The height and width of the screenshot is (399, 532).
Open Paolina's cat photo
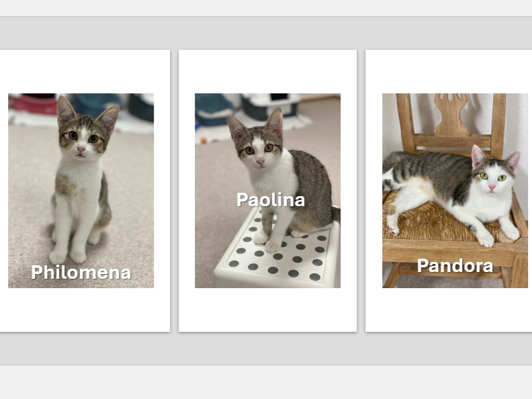point(268,191)
